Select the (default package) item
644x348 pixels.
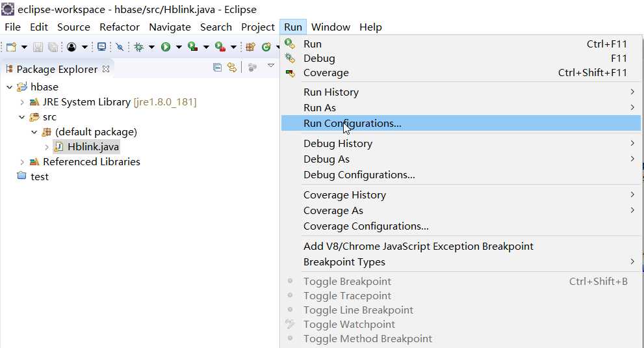pyautogui.click(x=96, y=132)
